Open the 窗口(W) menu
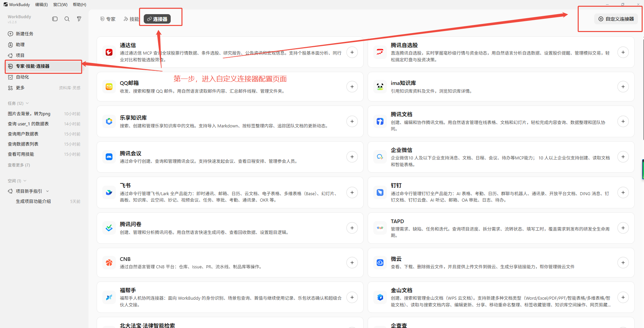This screenshot has width=644, height=328. click(x=60, y=4)
